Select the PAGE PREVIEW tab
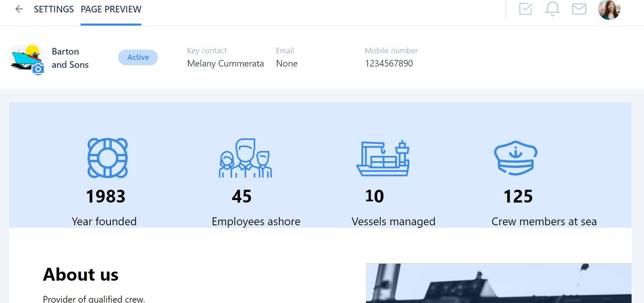Image resolution: width=644 pixels, height=303 pixels. 111,9
